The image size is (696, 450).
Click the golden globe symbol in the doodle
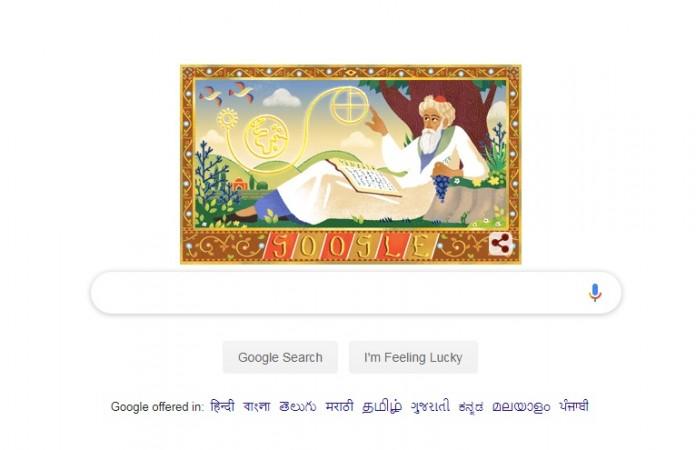[267, 136]
